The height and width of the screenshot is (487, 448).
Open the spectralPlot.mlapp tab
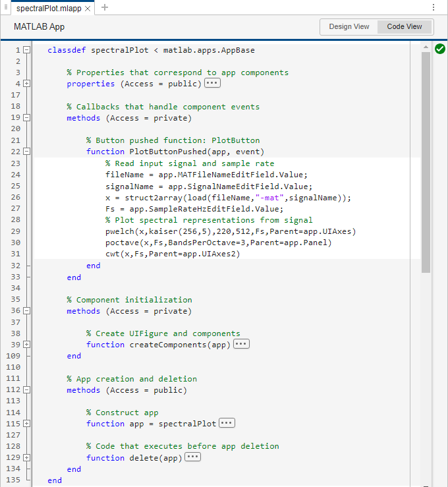click(x=49, y=9)
